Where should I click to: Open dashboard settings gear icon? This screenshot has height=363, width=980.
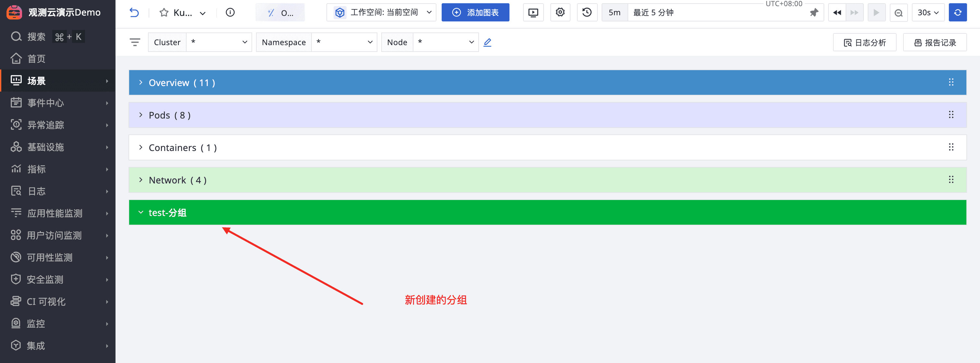(560, 13)
